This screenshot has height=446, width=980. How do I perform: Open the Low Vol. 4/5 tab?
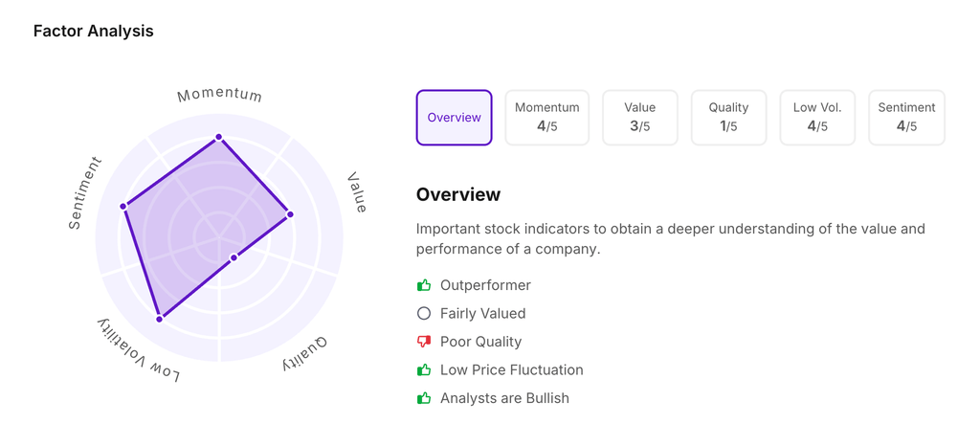(x=817, y=118)
